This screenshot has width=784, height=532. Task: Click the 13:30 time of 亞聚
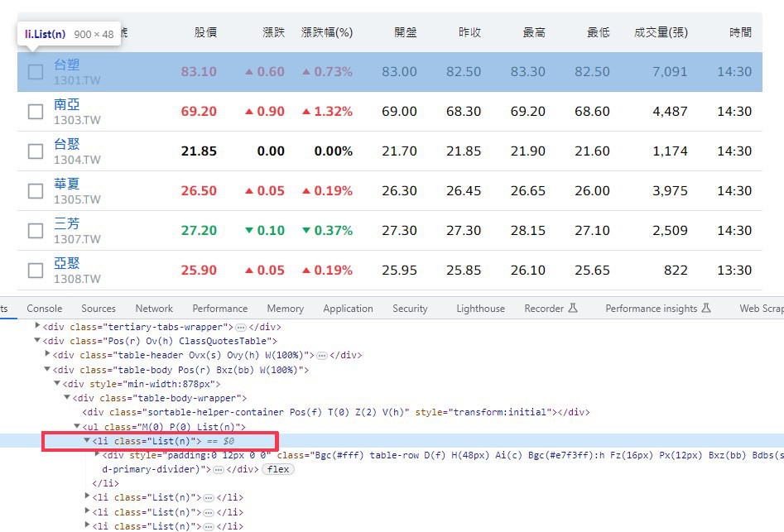point(734,271)
